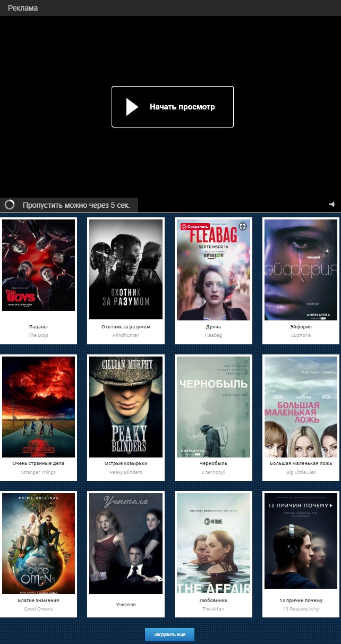Viewport: 341px width, 644px height.
Task: Click the loading spinner beside skip countdown
Action: 10,205
